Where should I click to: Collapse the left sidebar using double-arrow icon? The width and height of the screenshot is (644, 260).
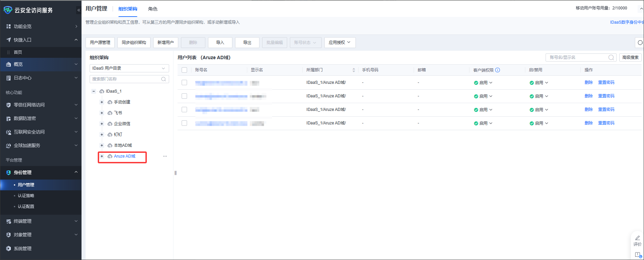[x=78, y=10]
